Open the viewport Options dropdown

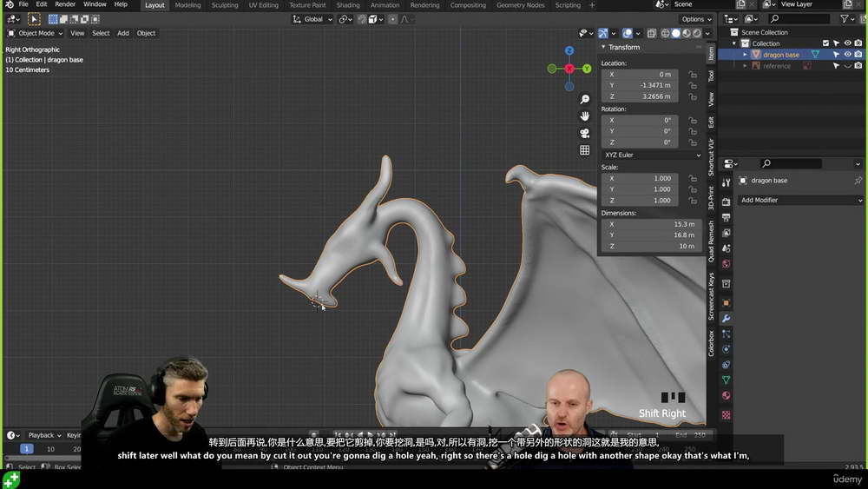click(x=696, y=19)
